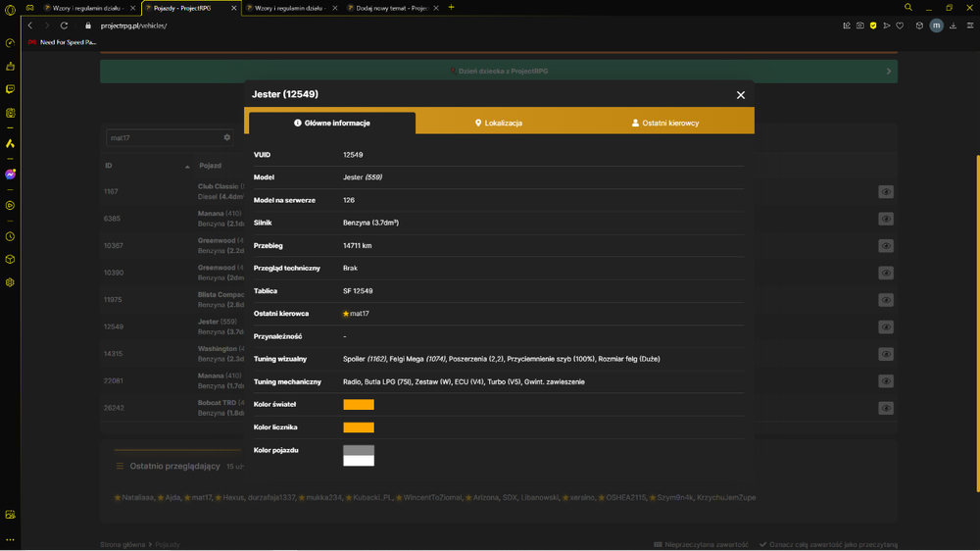Click the reload page icon
The width and height of the screenshot is (980, 551).
(64, 25)
